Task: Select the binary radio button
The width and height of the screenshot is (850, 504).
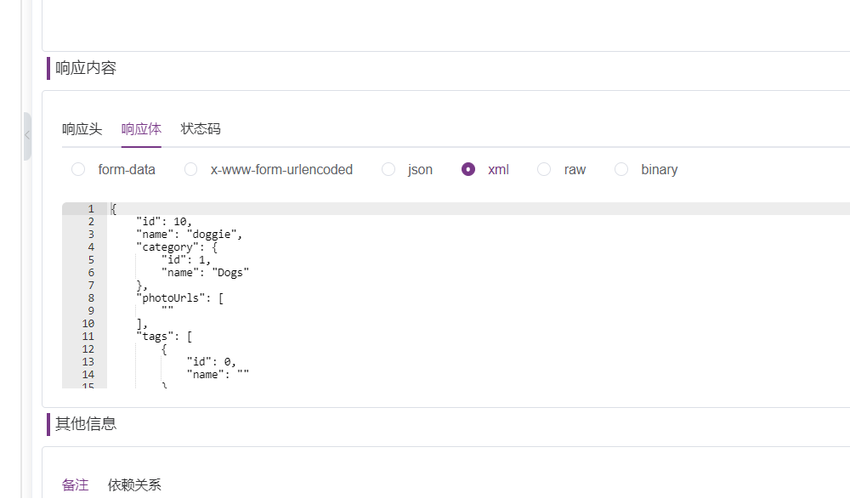Action: pyautogui.click(x=621, y=170)
